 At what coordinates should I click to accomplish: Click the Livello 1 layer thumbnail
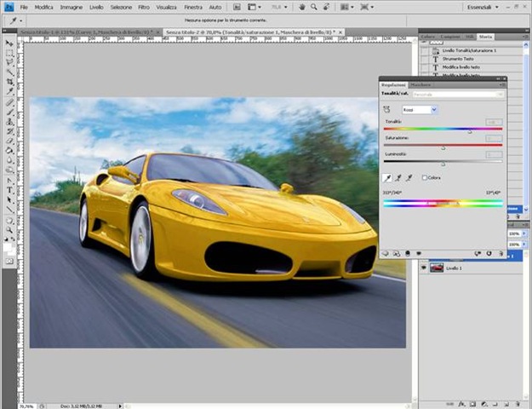(437, 268)
